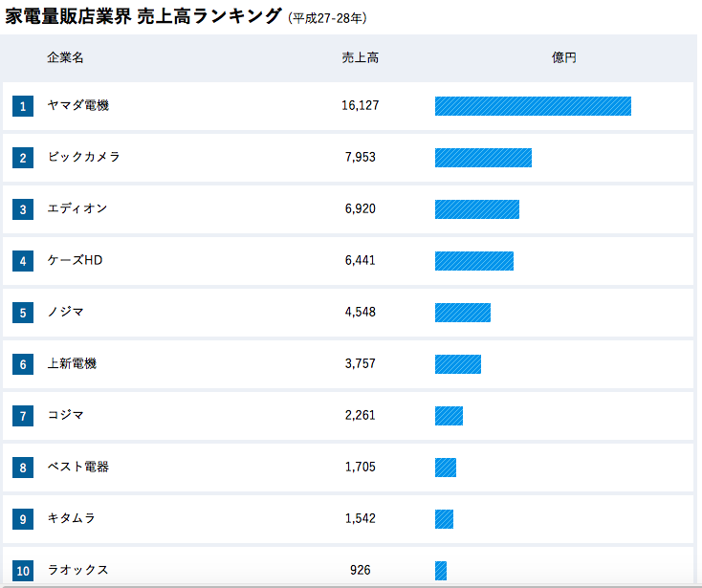Click the rank 2 number badge
This screenshot has width=702, height=588.
click(23, 158)
